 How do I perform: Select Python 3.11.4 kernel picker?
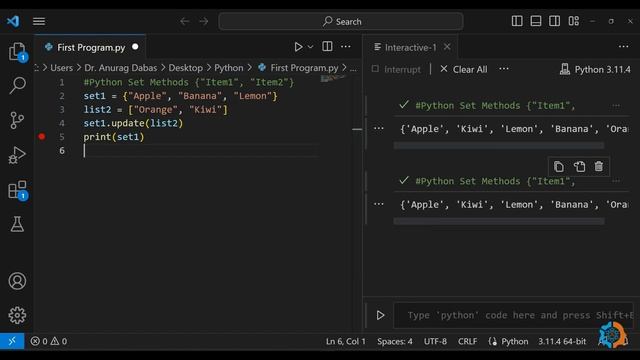coord(596,69)
